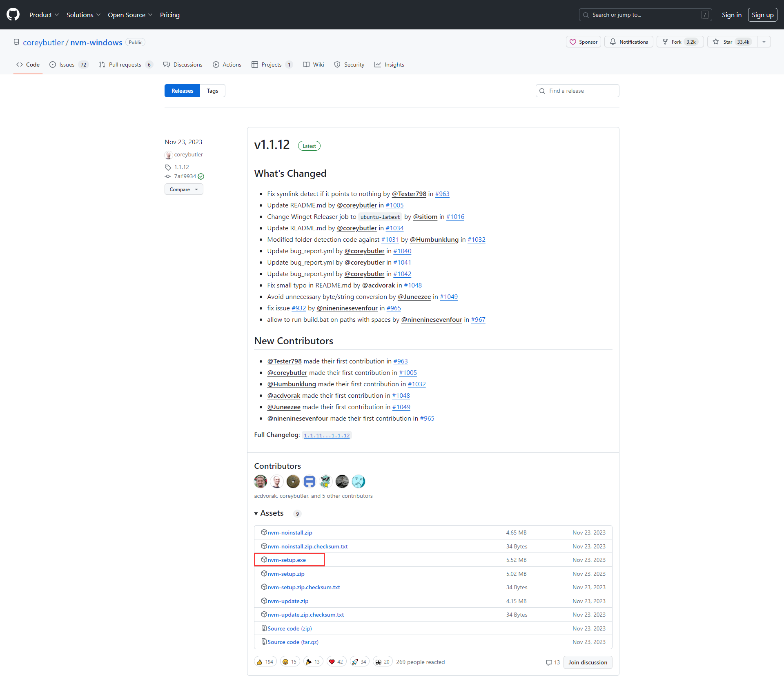Click the verified commit checkmark icon
This screenshot has width=784, height=684.
(201, 176)
